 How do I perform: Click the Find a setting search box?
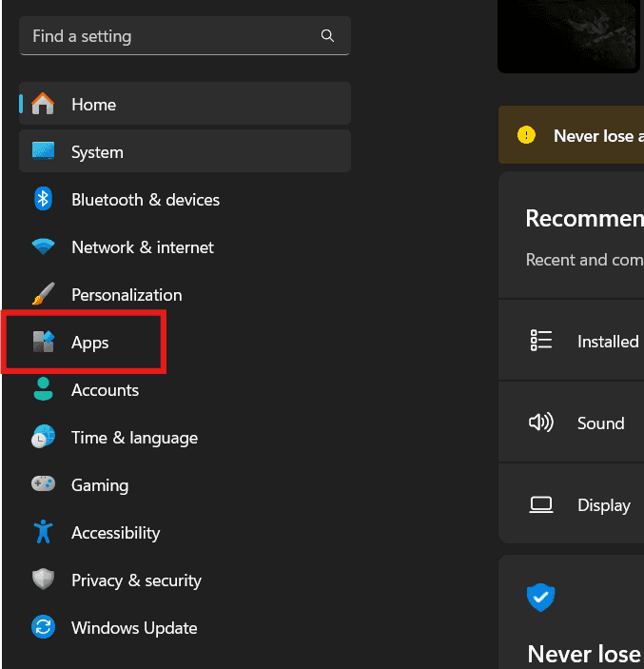click(x=185, y=36)
